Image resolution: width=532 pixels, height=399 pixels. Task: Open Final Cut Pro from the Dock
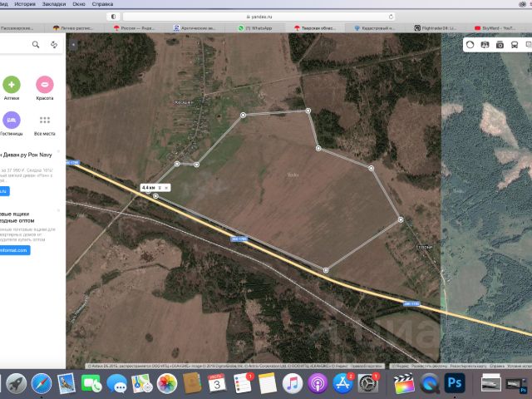pos(405,384)
